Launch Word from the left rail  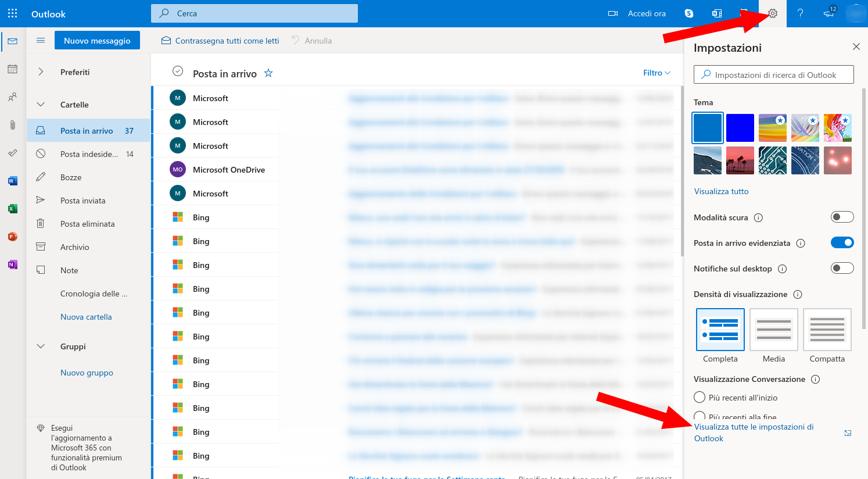[13, 181]
